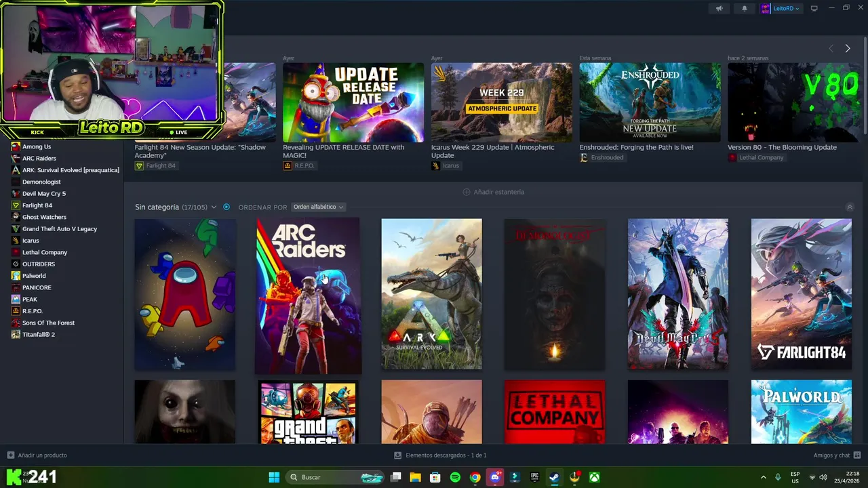Go to previous news carousel arrow
The image size is (868, 488).
pos(831,49)
